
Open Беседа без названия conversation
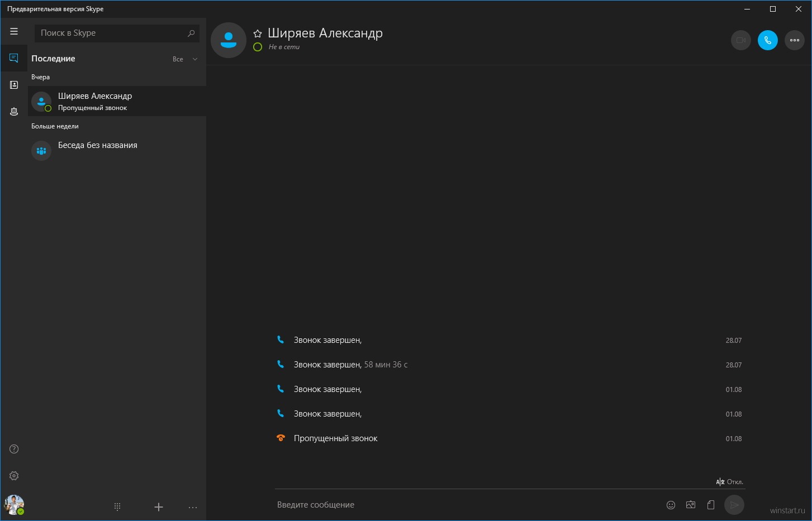click(117, 150)
